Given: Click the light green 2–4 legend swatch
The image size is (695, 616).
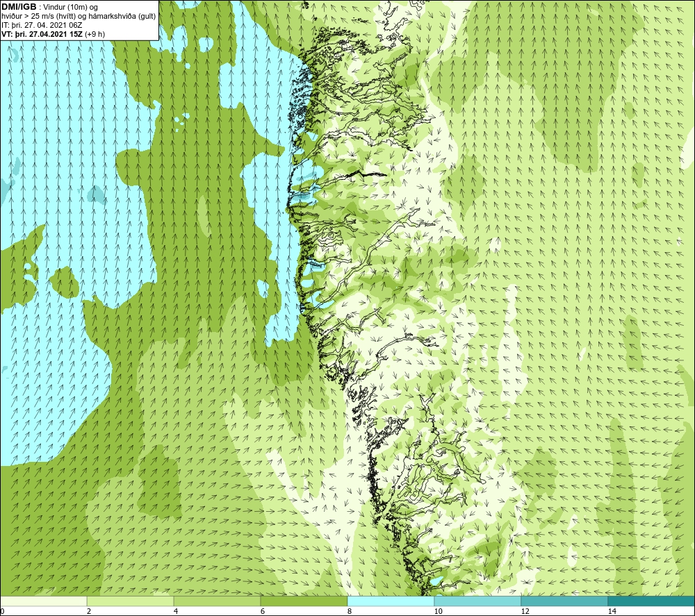Looking at the screenshot, I should (131, 601).
